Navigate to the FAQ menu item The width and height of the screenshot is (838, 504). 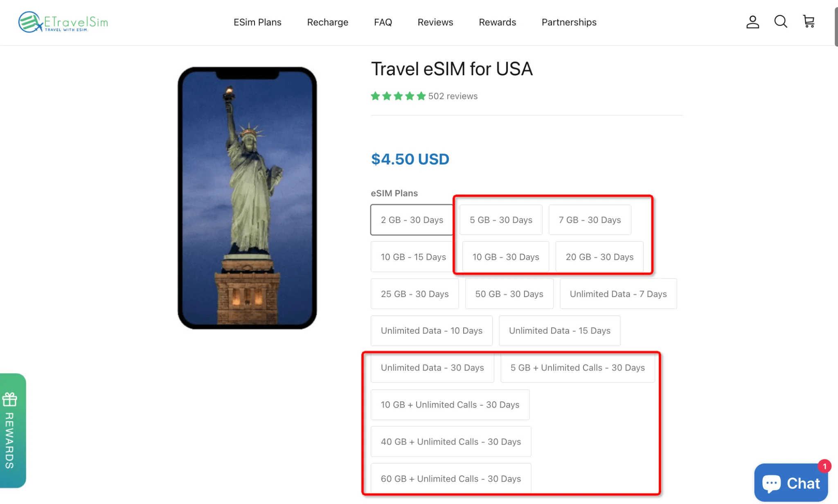coord(383,22)
